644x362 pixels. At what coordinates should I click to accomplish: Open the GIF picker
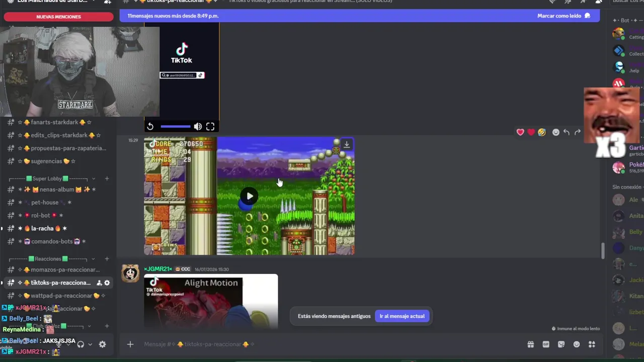pos(546,344)
